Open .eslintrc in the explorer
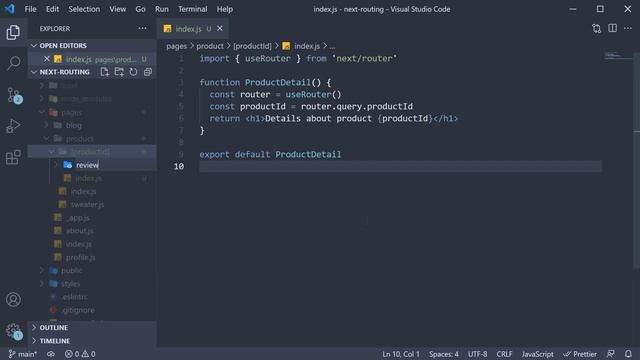640x360 pixels. (75, 297)
